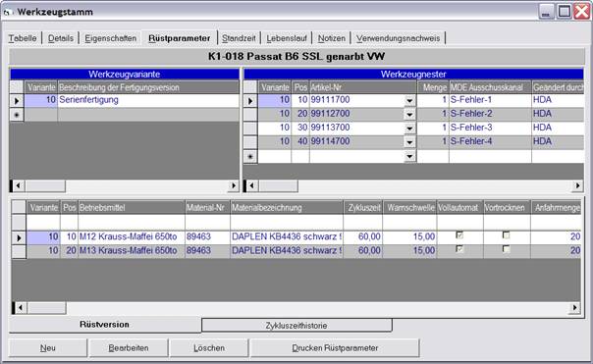Click Zykluszeit 60,00 in M12 row
The image size is (593, 364).
pyautogui.click(x=363, y=237)
